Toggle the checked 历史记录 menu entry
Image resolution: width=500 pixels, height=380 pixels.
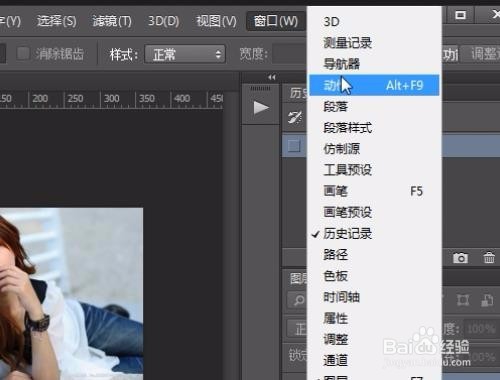374,234
